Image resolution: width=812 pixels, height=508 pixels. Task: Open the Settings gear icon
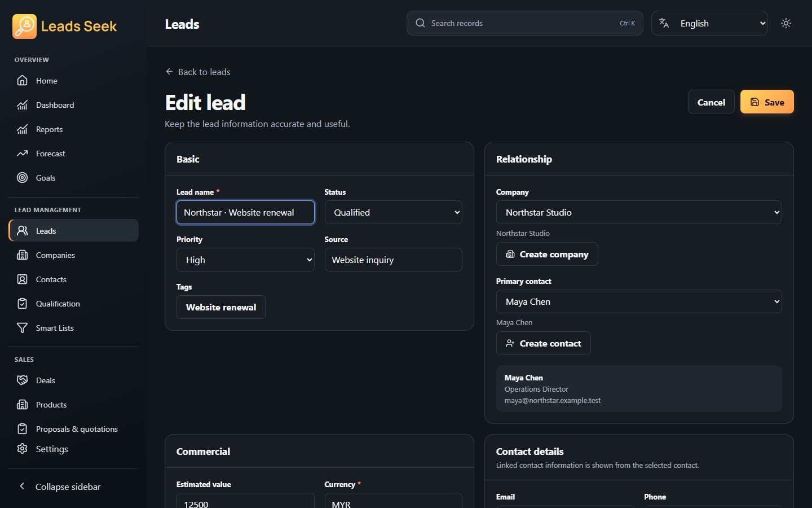tap(22, 449)
